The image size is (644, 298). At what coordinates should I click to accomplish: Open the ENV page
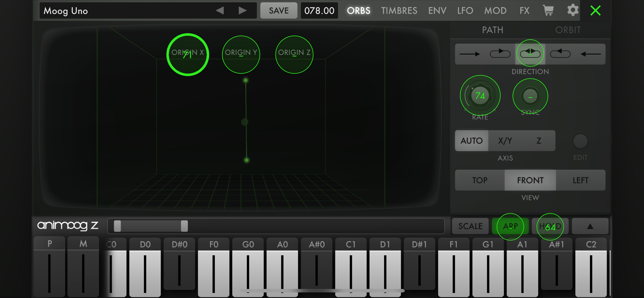click(437, 10)
